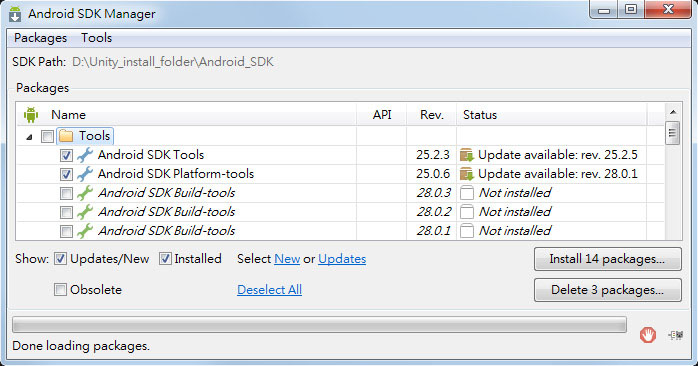Uncheck Android SDK Tools checkbox
The width and height of the screenshot is (698, 366).
click(x=66, y=155)
